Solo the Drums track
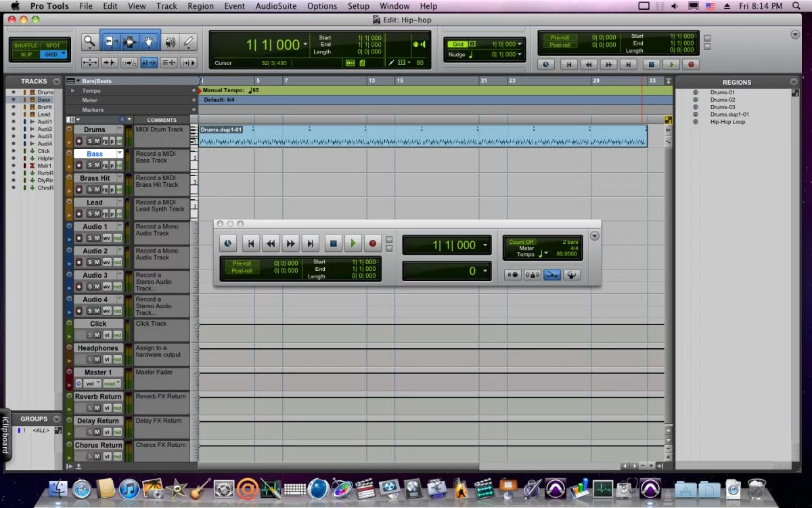The height and width of the screenshot is (508, 812). point(89,141)
